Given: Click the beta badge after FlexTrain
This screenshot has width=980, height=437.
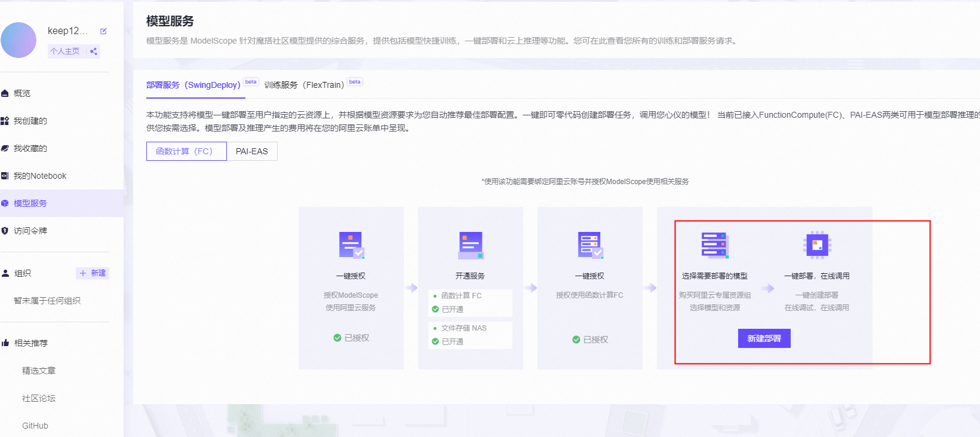Looking at the screenshot, I should tap(355, 82).
